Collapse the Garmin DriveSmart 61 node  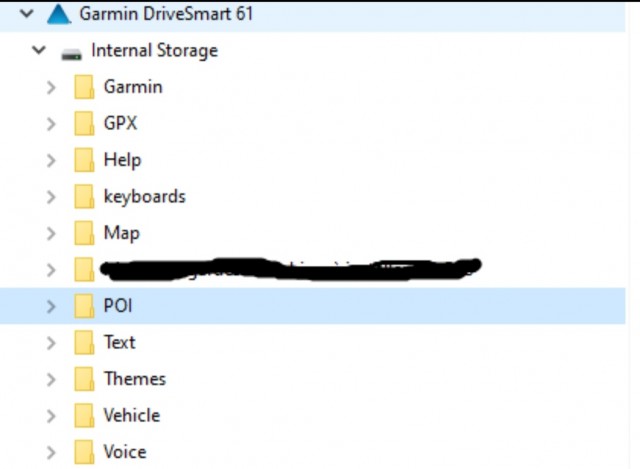coord(27,13)
